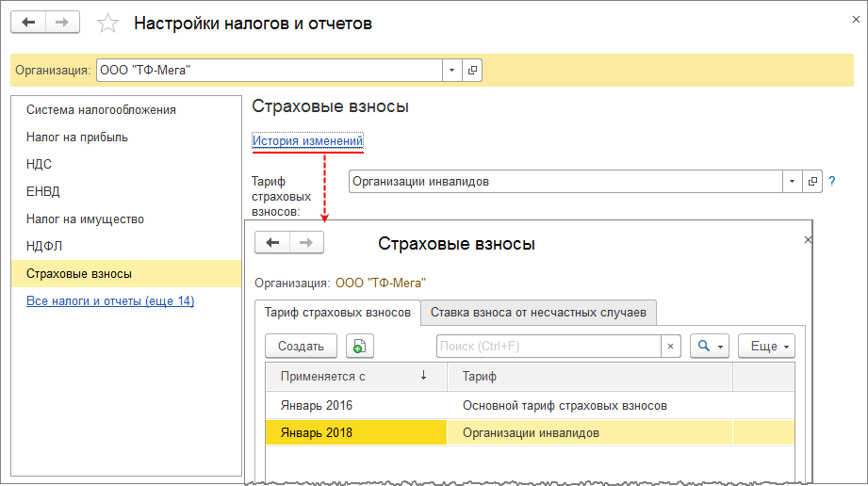Image resolution: width=868 pixels, height=486 pixels.
Task: Click the blue help question mark
Action: coord(832,181)
